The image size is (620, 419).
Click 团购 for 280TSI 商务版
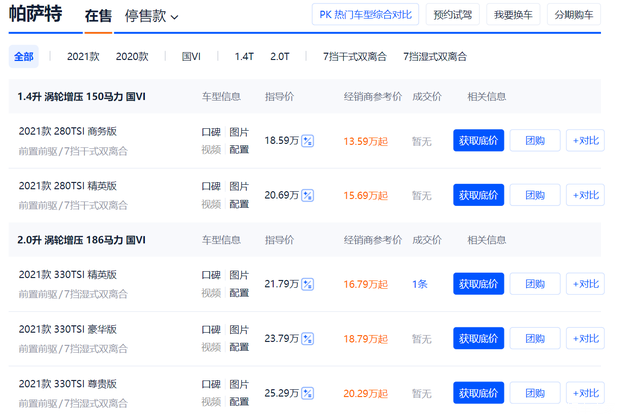coord(535,140)
